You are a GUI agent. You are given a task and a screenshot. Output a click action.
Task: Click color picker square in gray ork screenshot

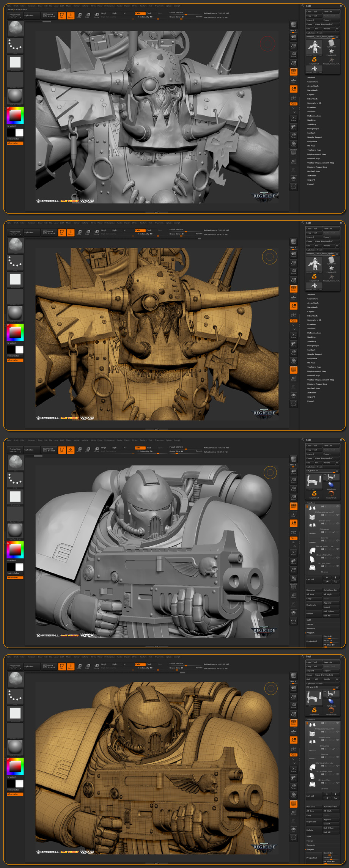pyautogui.click(x=15, y=115)
